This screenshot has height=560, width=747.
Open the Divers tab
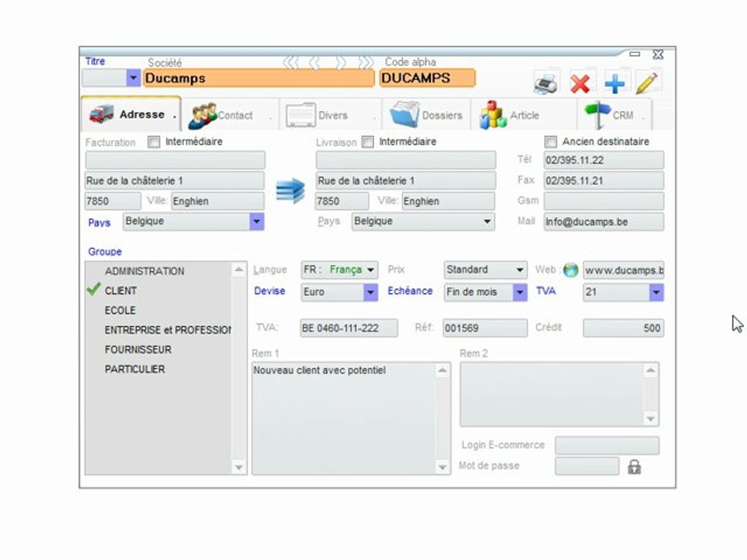pos(330,115)
